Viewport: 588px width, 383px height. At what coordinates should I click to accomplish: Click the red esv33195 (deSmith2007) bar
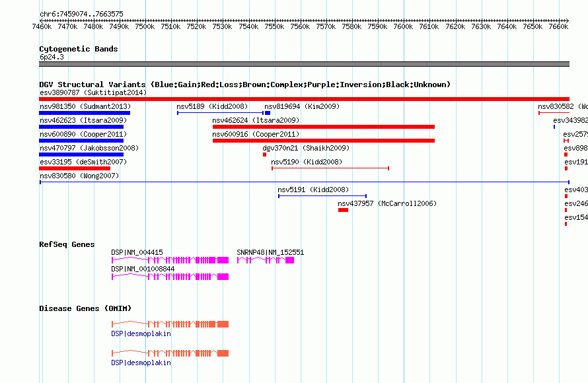click(x=75, y=168)
